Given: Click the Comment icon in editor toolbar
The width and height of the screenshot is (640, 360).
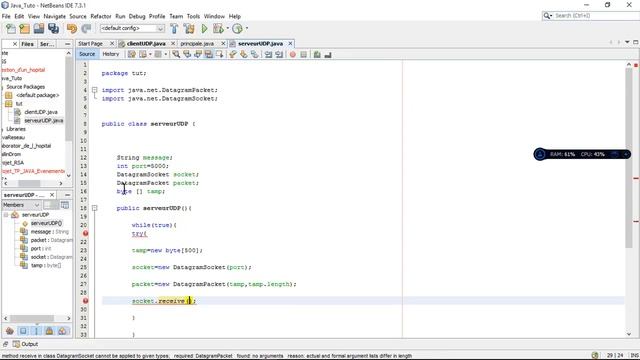Looking at the screenshot, I should [x=317, y=55].
